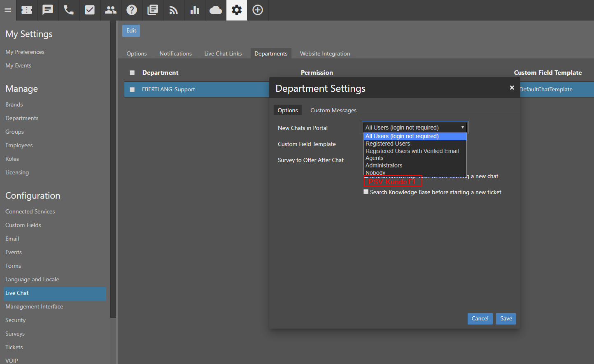Open the Users people icon

[111, 10]
